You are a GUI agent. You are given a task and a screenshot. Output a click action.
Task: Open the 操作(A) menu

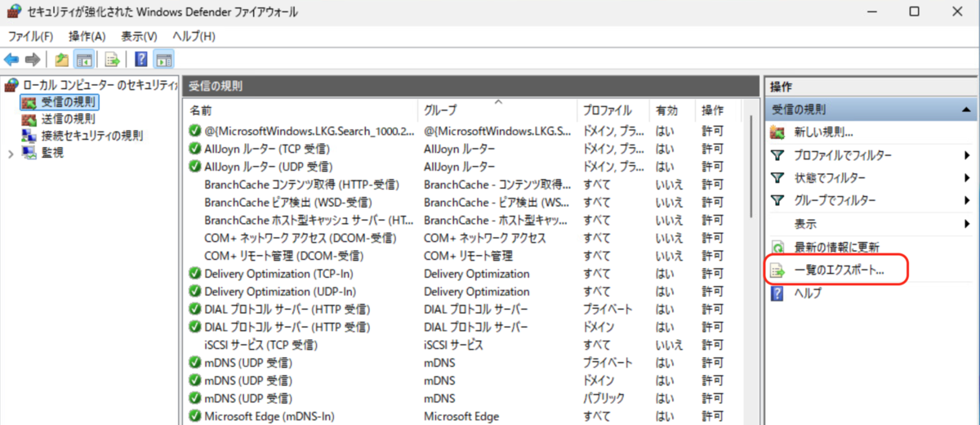[87, 36]
